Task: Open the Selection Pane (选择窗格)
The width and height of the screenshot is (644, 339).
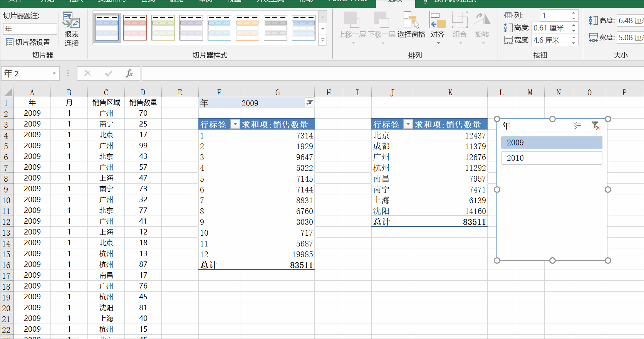Action: [x=411, y=25]
